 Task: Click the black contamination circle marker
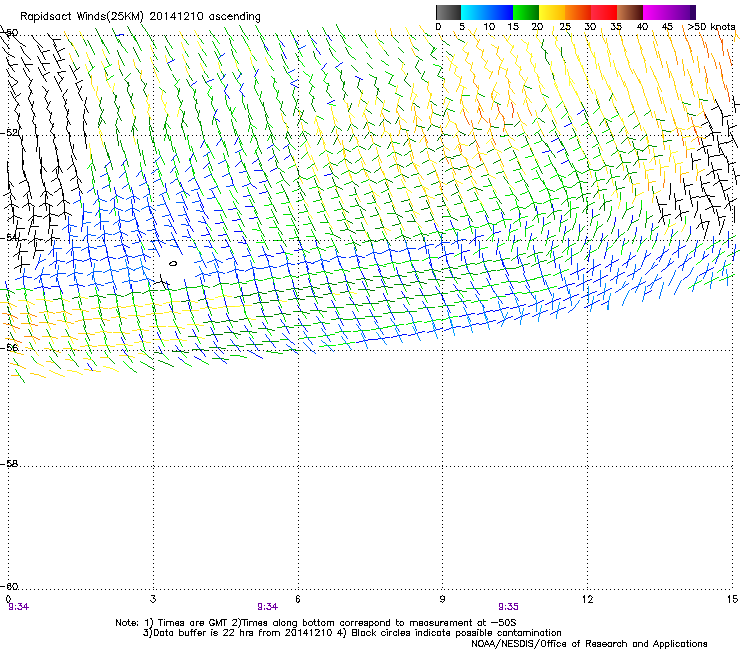pos(173,264)
